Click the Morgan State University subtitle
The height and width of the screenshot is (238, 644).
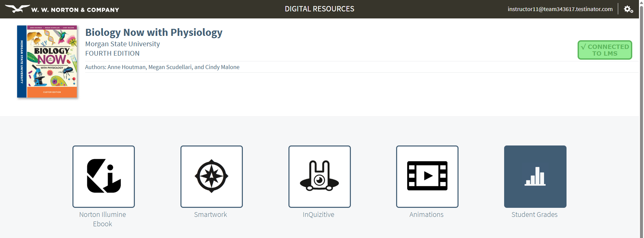click(x=122, y=44)
